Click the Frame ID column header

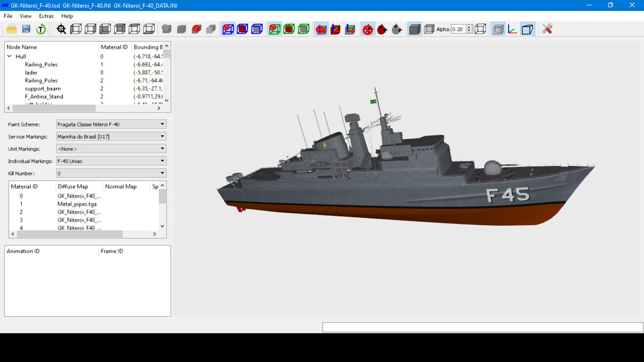click(134, 251)
